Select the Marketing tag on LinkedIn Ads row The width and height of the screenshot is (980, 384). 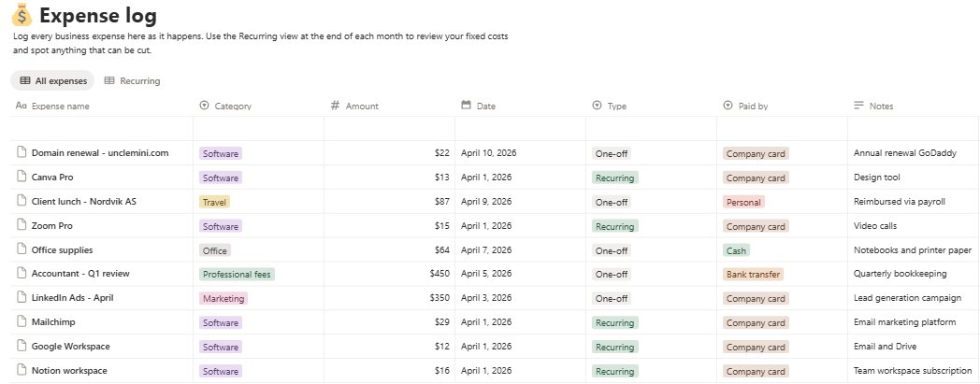point(223,298)
